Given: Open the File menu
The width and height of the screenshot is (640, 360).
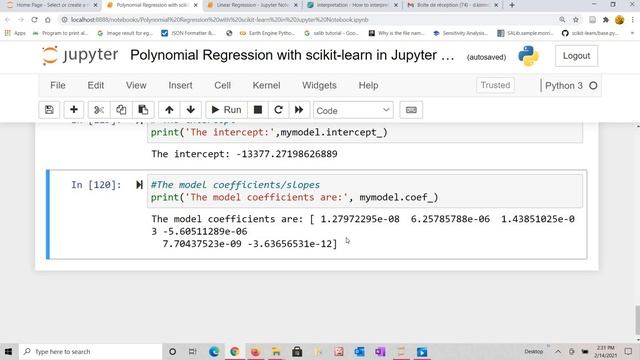Looking at the screenshot, I should pyautogui.click(x=58, y=85).
